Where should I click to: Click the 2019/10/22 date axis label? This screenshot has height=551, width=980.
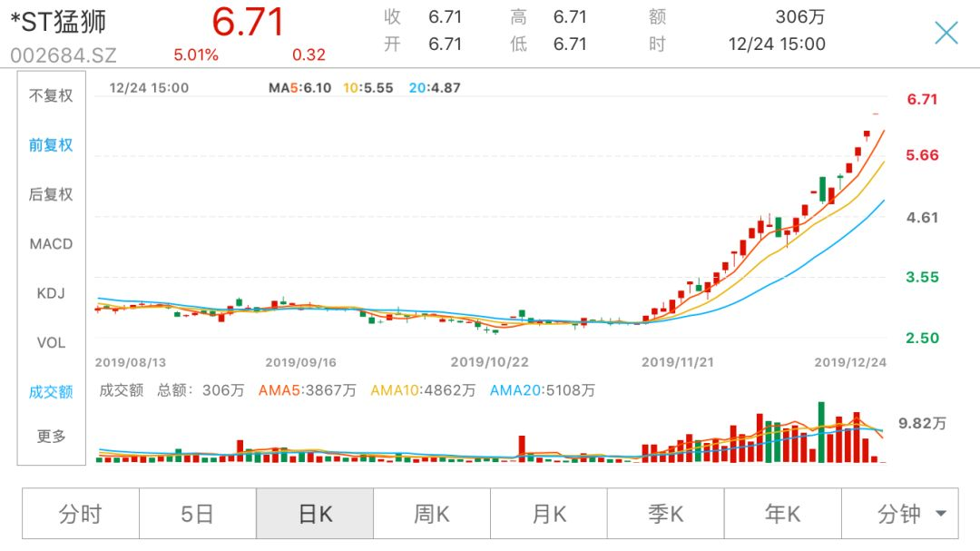489,362
